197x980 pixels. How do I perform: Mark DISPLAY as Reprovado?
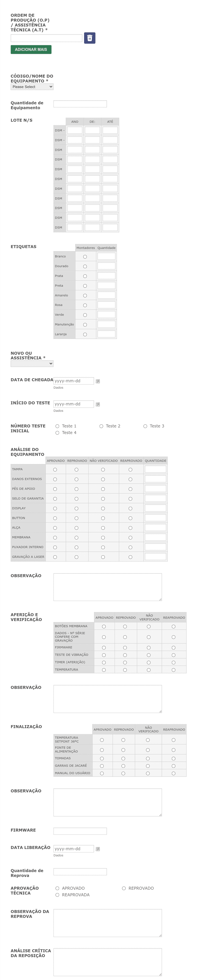tap(76, 509)
